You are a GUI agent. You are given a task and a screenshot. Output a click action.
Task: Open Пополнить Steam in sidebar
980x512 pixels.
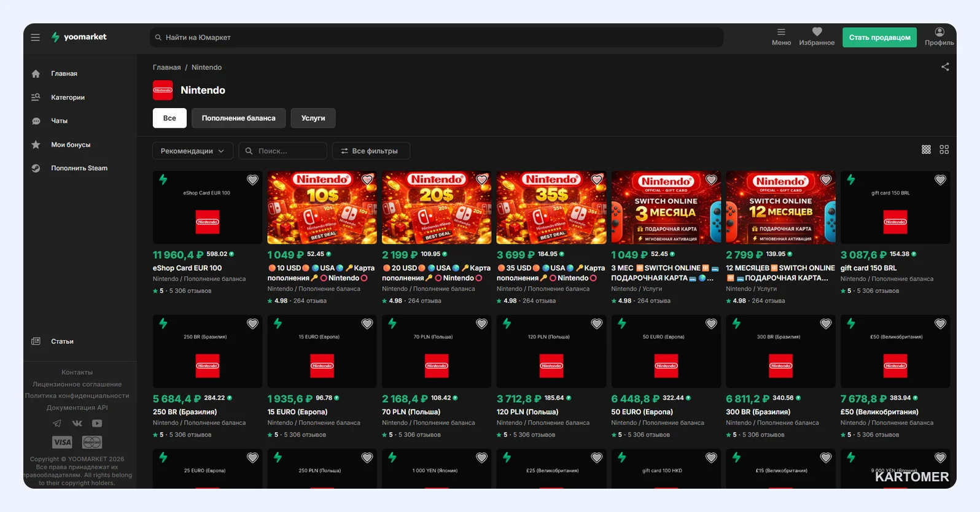click(80, 168)
